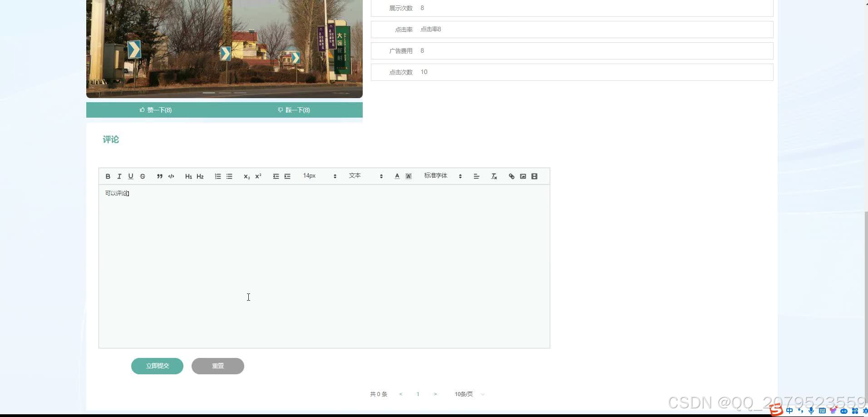868x417 pixels.
Task: Clear text formatting with the Tx icon
Action: (x=494, y=176)
